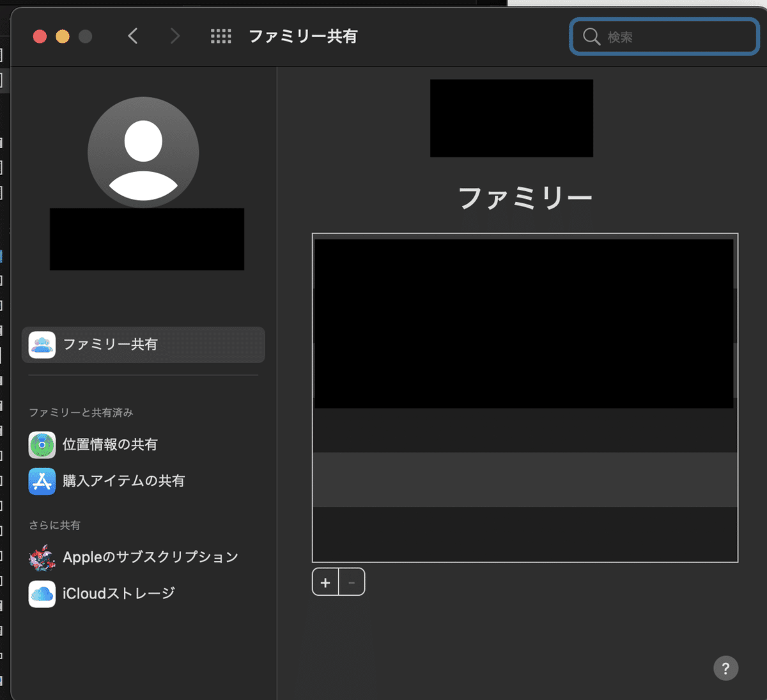The height and width of the screenshot is (700, 767).
Task: Click the user profile avatar image
Action: click(x=143, y=152)
